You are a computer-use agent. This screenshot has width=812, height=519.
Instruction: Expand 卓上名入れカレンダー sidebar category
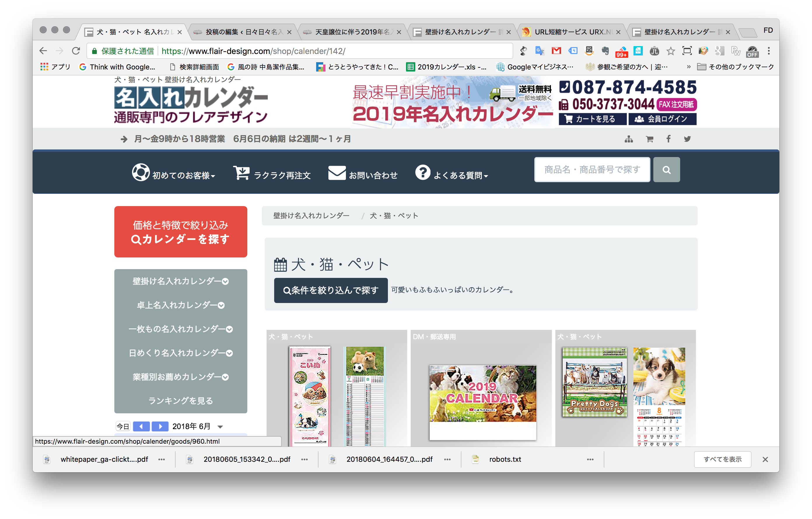coord(181,305)
